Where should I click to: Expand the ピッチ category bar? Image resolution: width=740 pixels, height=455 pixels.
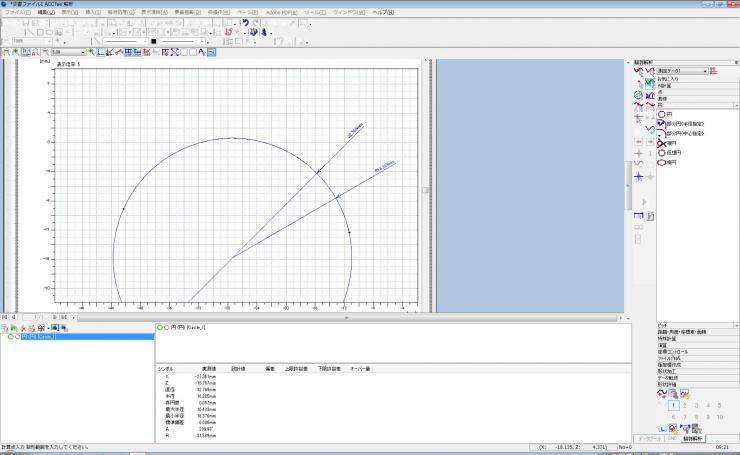698,326
